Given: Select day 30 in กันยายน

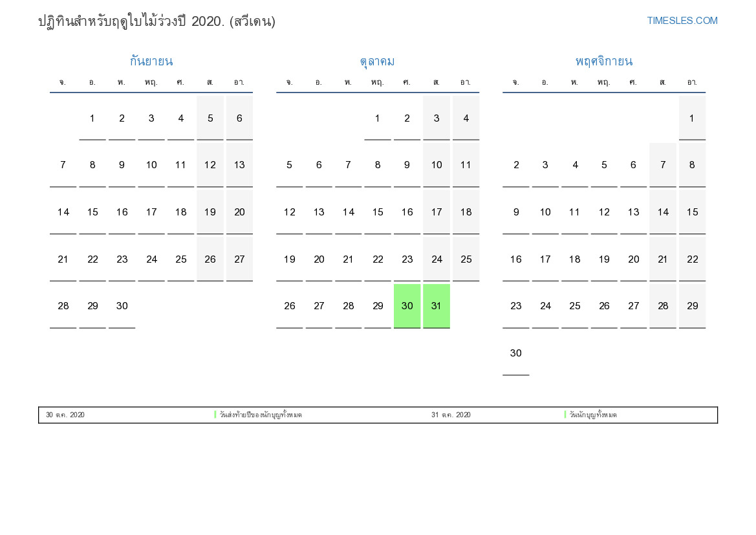Looking at the screenshot, I should [x=122, y=306].
